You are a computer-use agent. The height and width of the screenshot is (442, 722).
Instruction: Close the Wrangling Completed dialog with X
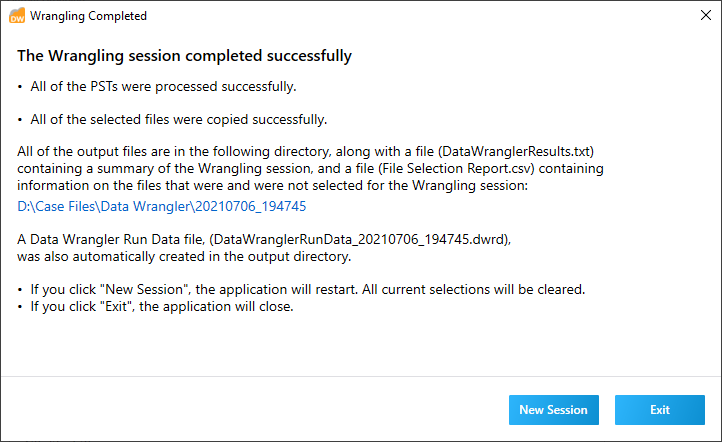coord(705,15)
